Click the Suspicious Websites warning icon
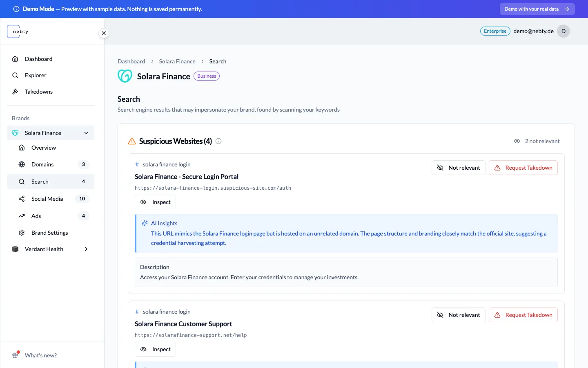Viewport: 588px width, 368px height. point(132,141)
